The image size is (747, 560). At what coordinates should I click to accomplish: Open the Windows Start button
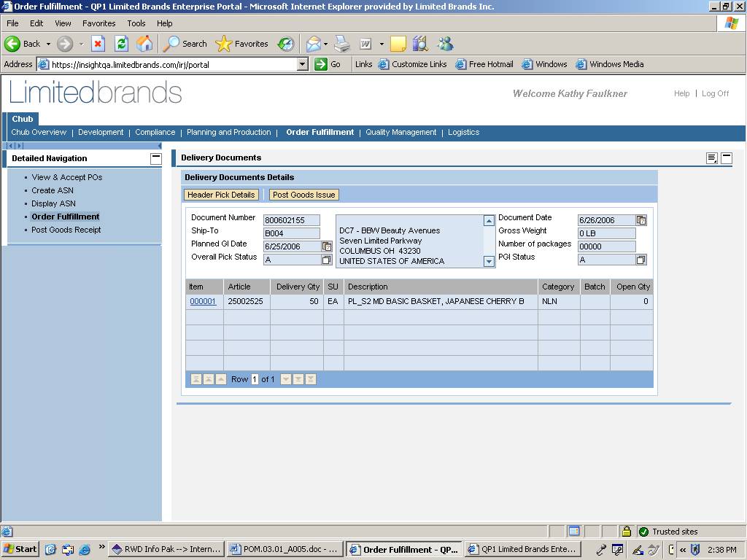click(x=20, y=549)
